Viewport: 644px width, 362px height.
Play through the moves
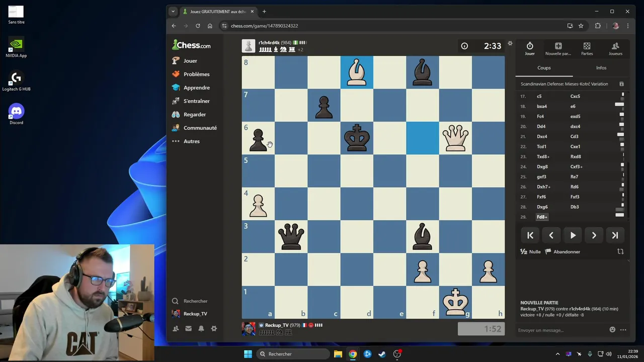pyautogui.click(x=573, y=235)
